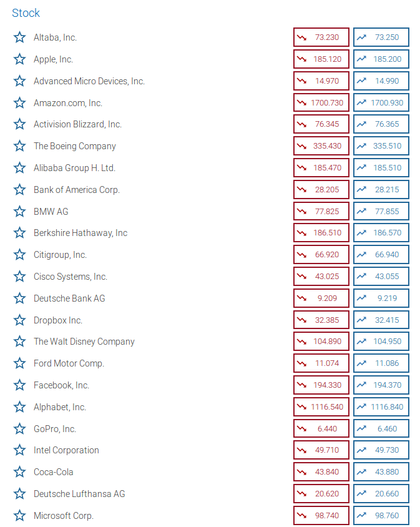Open the Stock section heading
Screen dimensions: 420x527
(x=26, y=12)
